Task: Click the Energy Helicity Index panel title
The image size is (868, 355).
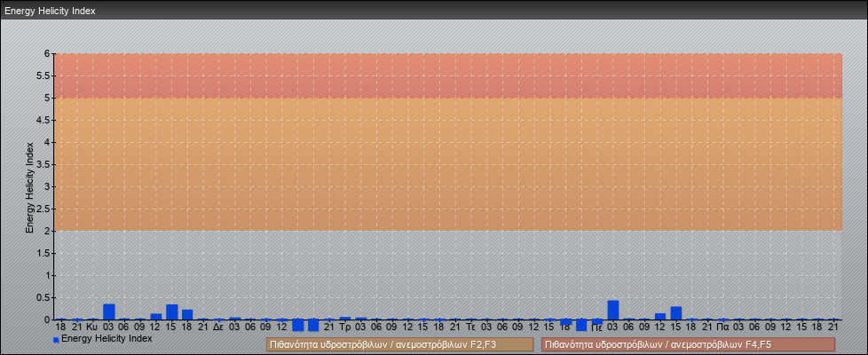Action: point(50,11)
